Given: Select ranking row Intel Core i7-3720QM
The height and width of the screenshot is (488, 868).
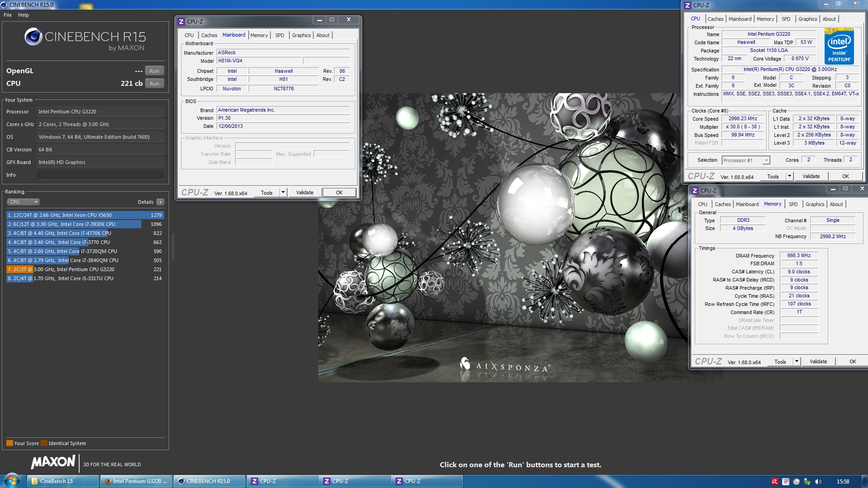Looking at the screenshot, I should point(85,251).
